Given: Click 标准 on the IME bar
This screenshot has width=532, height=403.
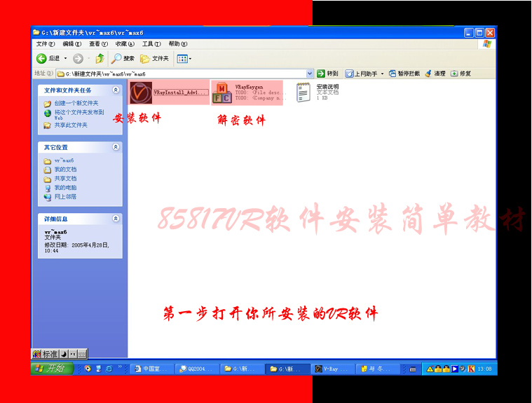Looking at the screenshot, I should click(x=50, y=354).
